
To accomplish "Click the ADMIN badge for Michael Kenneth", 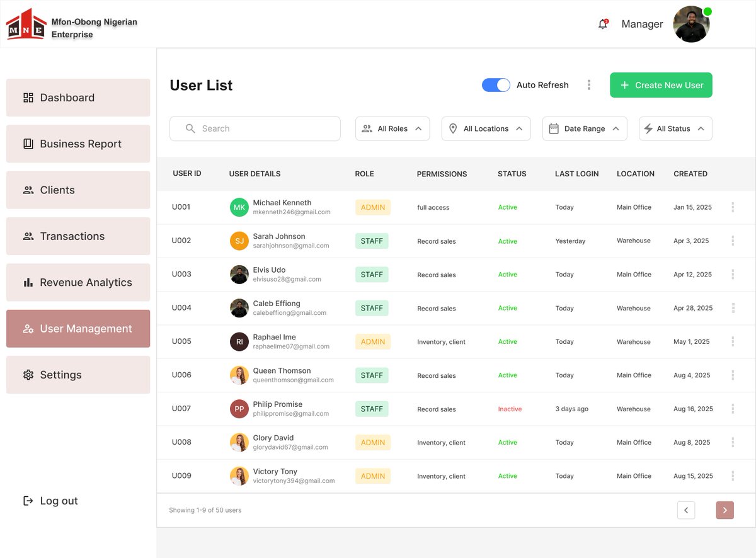I will click(373, 207).
